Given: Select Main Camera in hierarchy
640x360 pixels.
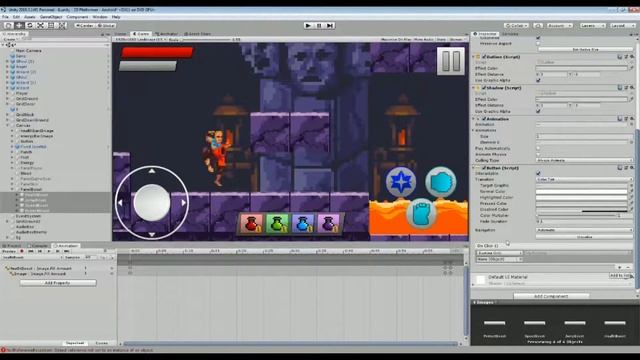Looking at the screenshot, I should coord(29,51).
